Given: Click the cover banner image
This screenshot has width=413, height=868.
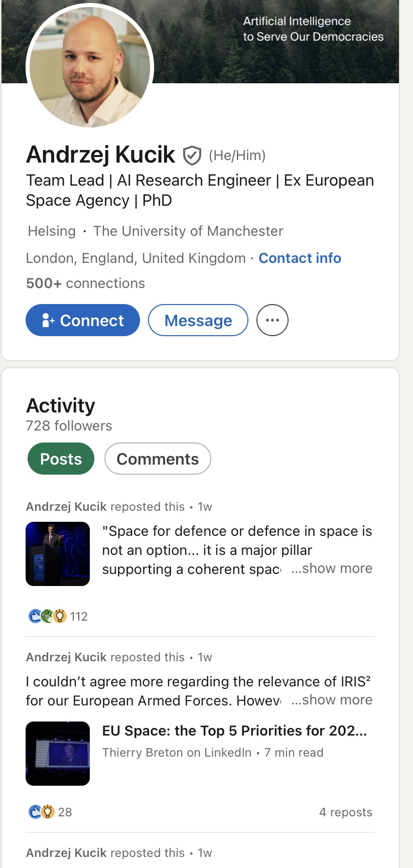Looking at the screenshot, I should [281, 55].
